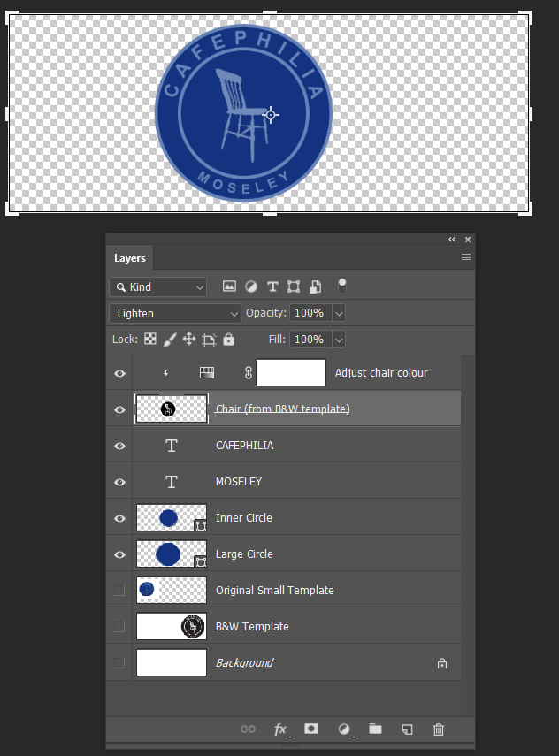Add a layer mask icon

[x=311, y=729]
